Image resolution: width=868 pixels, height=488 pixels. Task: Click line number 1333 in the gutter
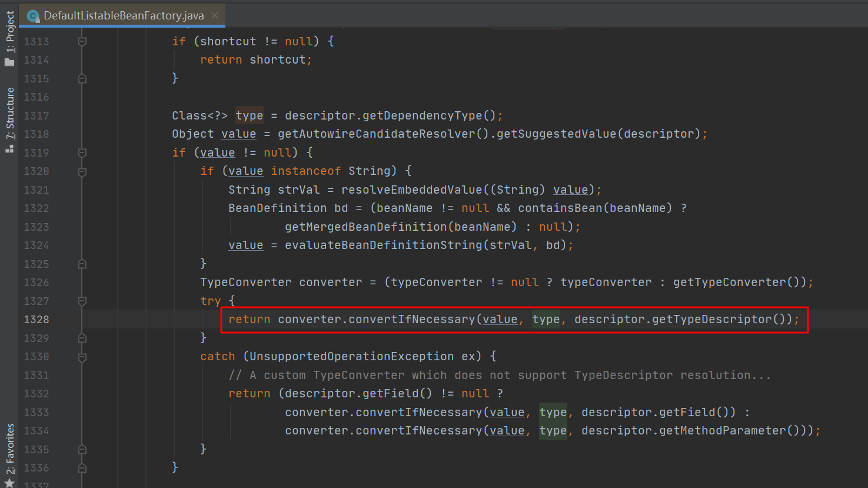(36, 412)
